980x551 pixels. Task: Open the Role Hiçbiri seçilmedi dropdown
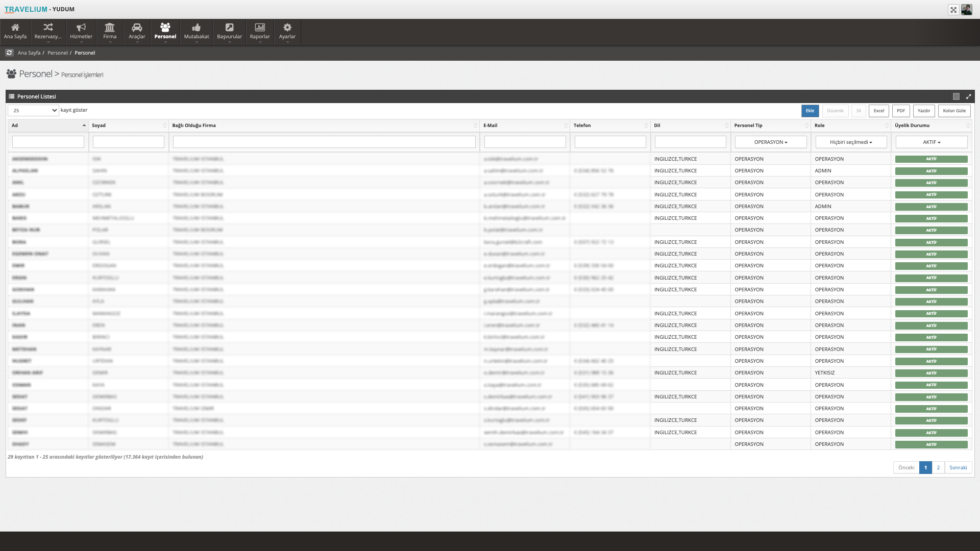pyautogui.click(x=851, y=142)
